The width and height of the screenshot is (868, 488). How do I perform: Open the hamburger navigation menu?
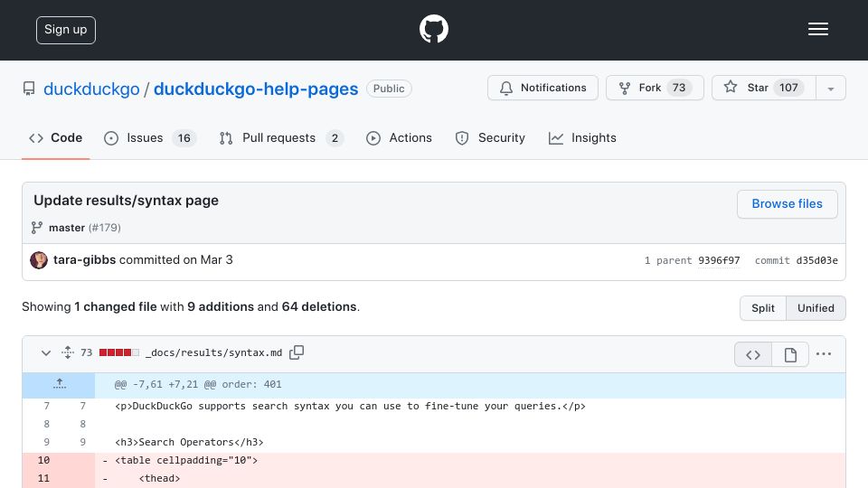tap(817, 29)
